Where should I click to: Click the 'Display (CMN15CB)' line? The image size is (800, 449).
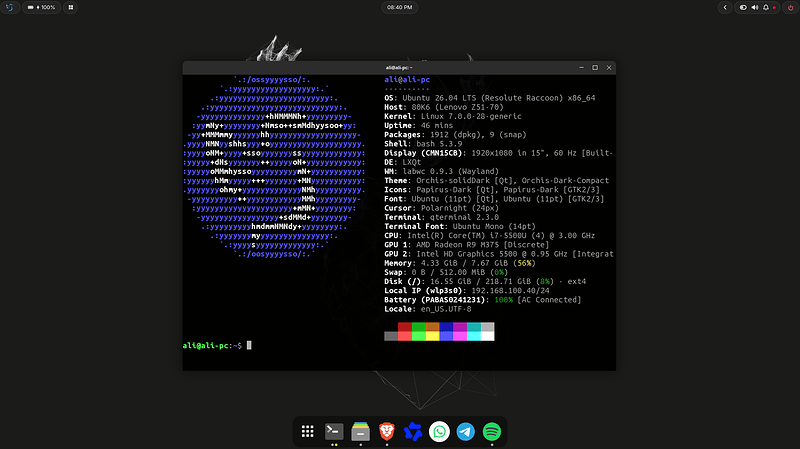click(x=498, y=153)
